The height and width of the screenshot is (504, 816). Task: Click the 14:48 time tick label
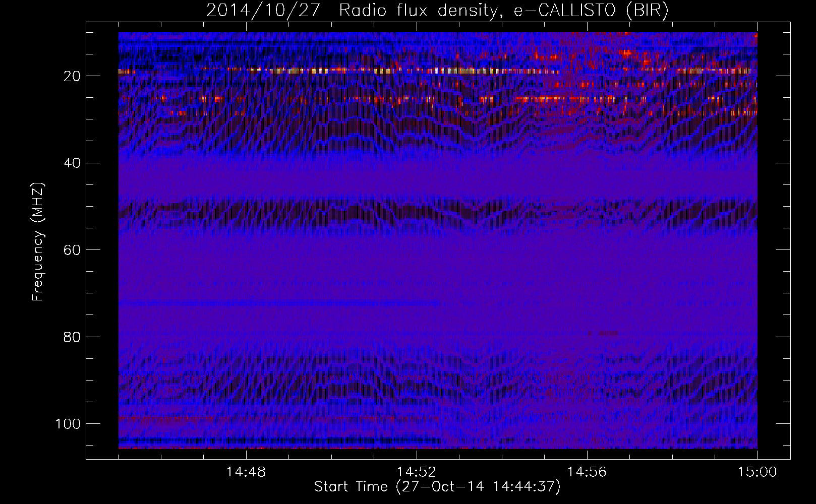click(246, 472)
